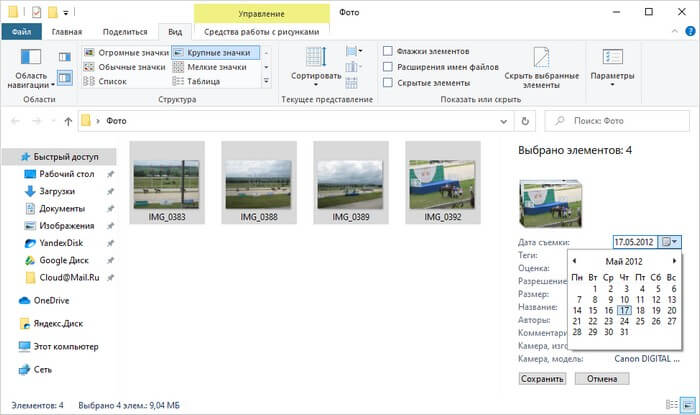The height and width of the screenshot is (415, 700).
Task: Click the Navigation pane icon in ribbon
Action: coord(31,57)
